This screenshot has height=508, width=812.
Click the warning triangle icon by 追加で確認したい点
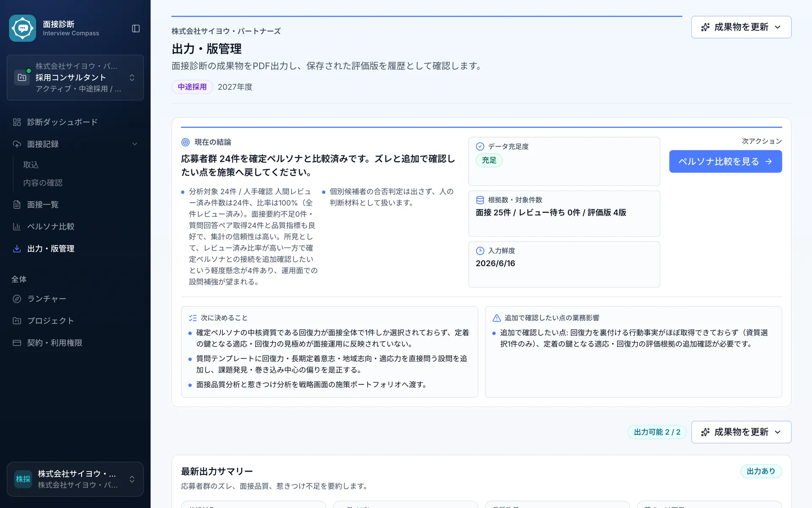click(x=497, y=318)
